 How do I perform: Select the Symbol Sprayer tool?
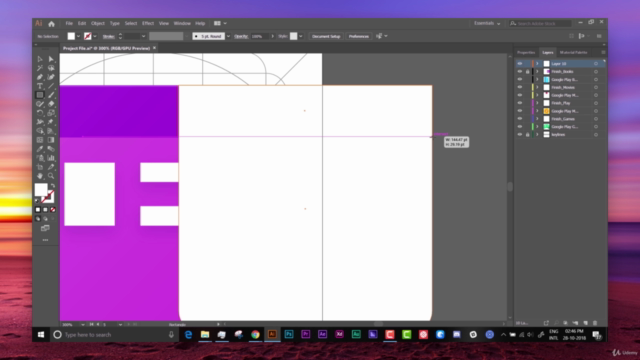click(x=40, y=158)
